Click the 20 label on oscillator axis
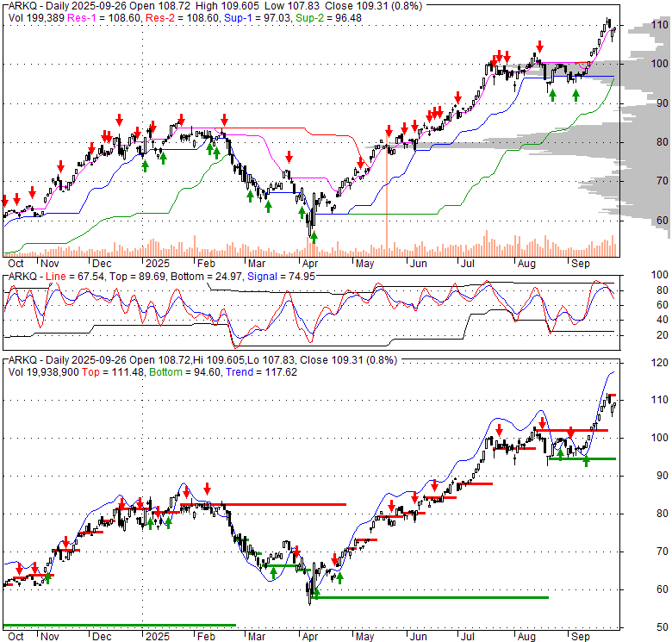The height and width of the screenshot is (642, 672). pos(663,335)
